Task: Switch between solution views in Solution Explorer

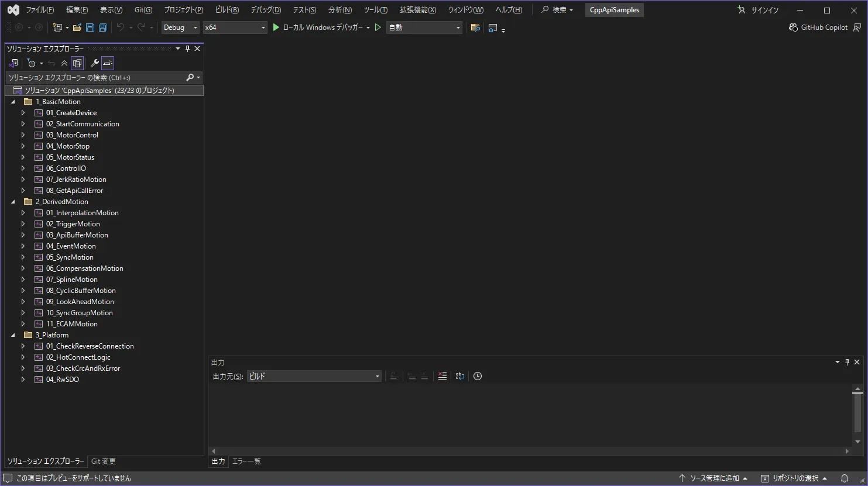Action: pos(13,63)
